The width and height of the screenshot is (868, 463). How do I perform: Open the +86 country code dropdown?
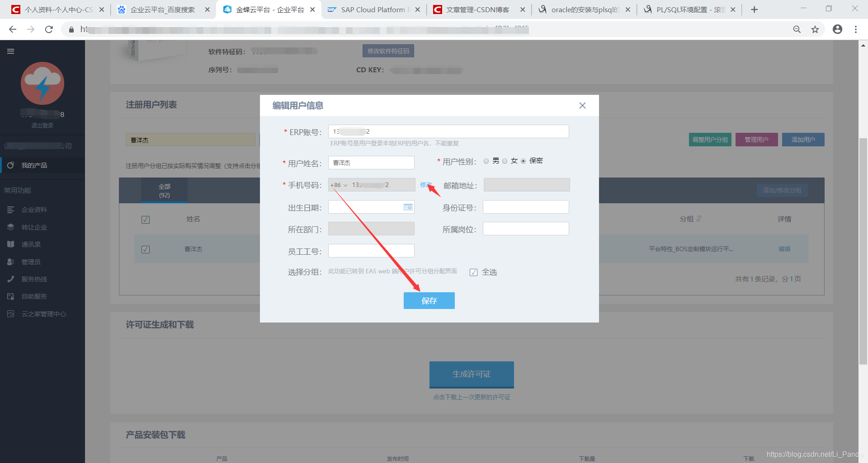coord(339,185)
